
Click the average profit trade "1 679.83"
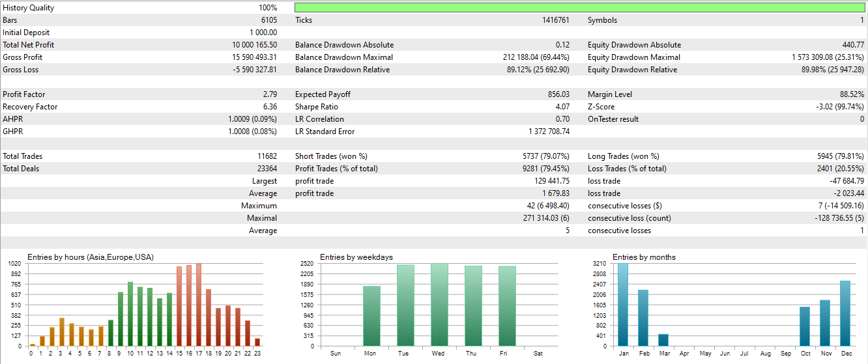tap(556, 193)
